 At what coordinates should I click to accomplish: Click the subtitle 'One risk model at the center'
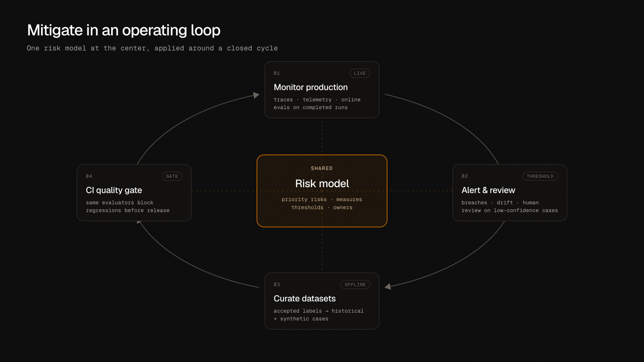pos(152,48)
